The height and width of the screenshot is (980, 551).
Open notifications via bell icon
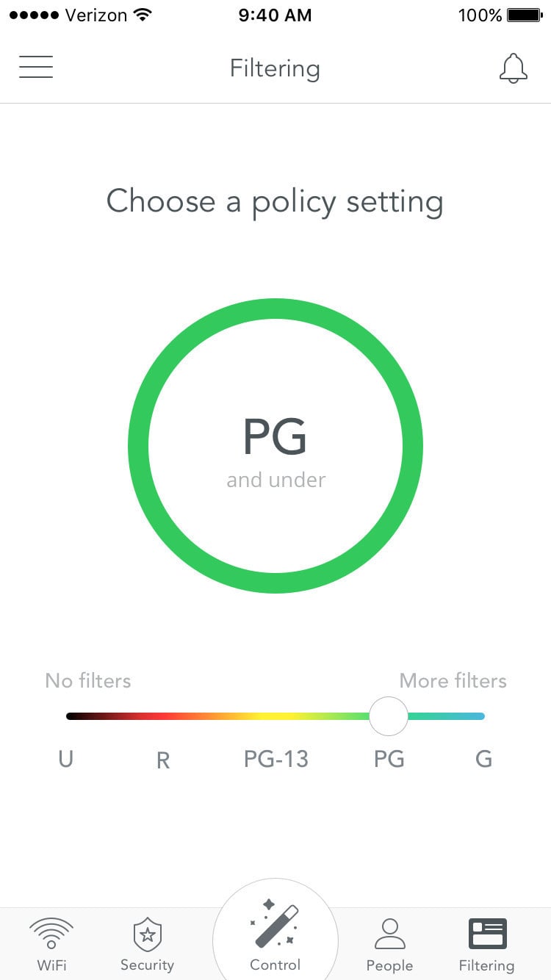513,68
